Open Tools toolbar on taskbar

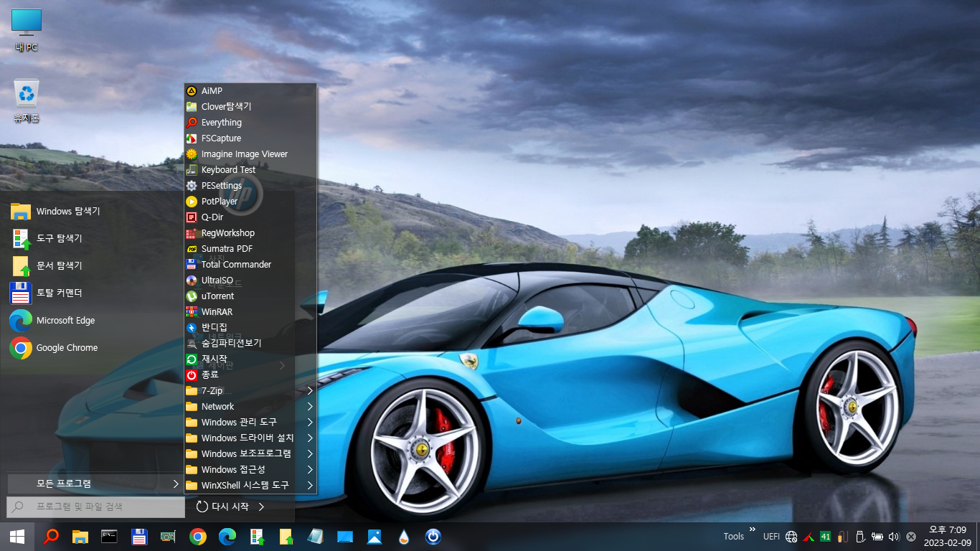734,537
